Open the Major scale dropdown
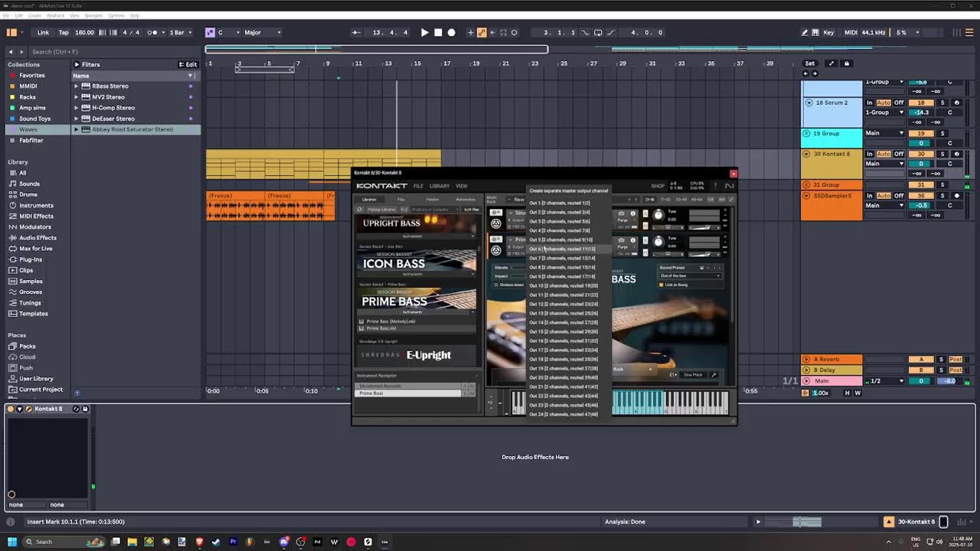Image resolution: width=980 pixels, height=551 pixels. 262,32
